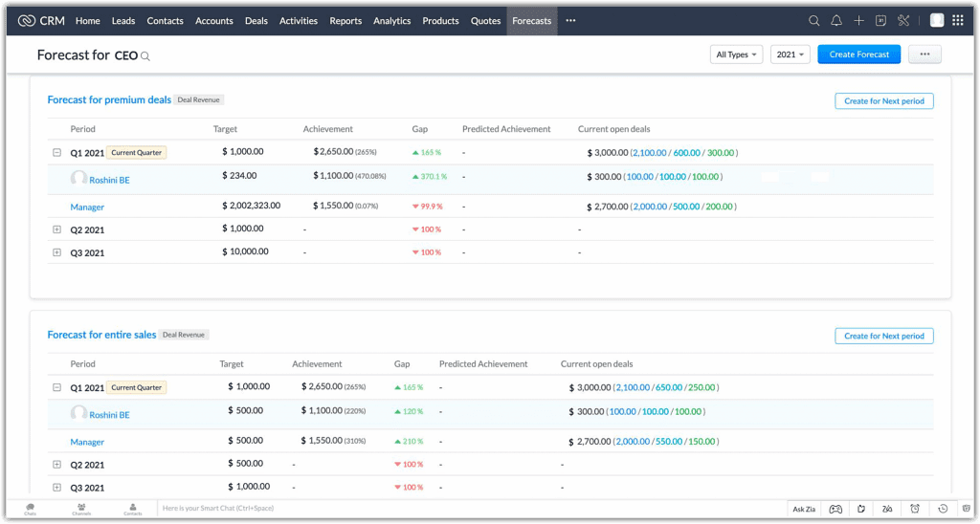Click the Ask Zia button

[x=804, y=509]
